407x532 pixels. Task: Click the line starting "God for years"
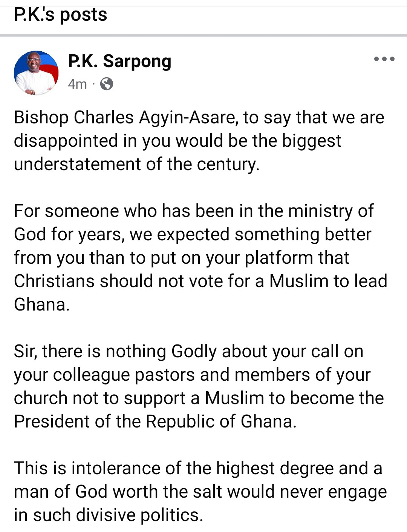[x=192, y=234]
